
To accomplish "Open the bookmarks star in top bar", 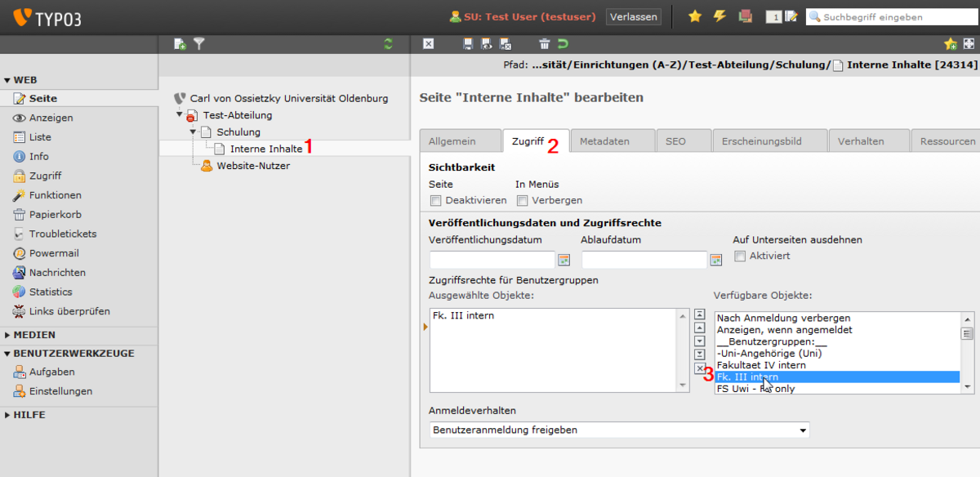I will click(x=695, y=16).
